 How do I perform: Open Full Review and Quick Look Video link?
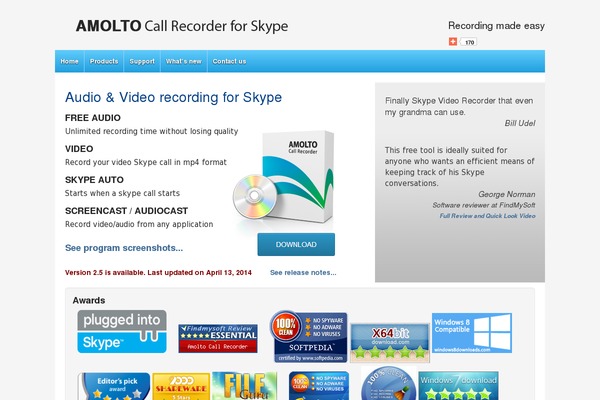coord(488,216)
